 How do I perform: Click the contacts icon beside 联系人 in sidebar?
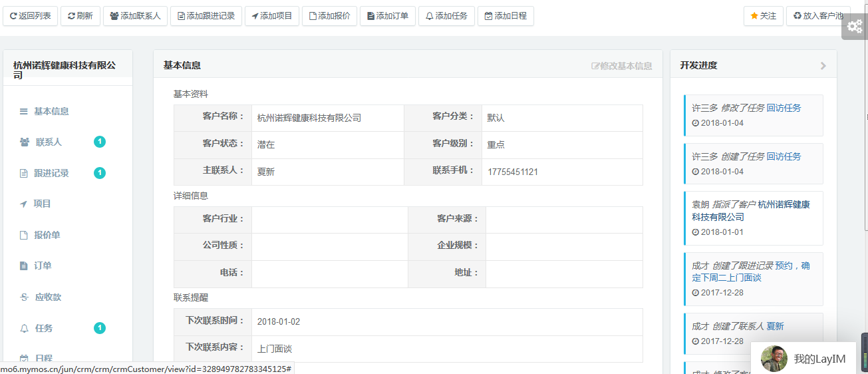pos(25,142)
